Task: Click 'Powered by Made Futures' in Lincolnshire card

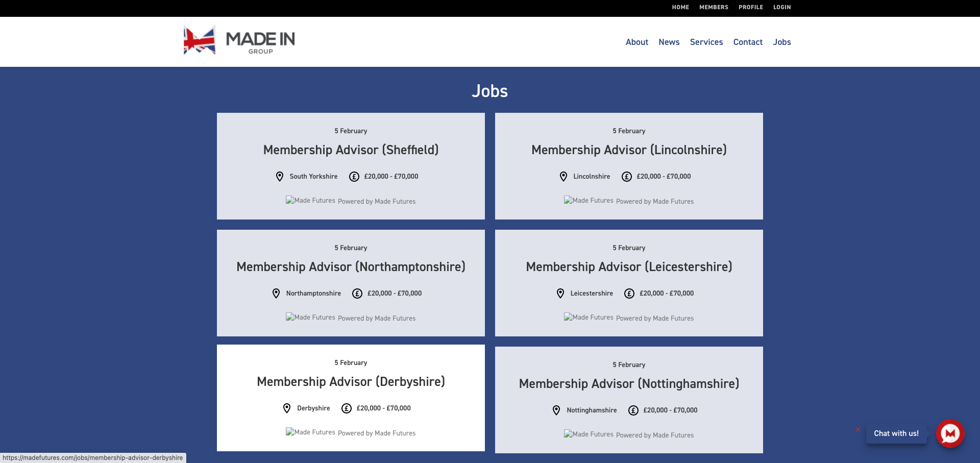Action: (x=655, y=202)
